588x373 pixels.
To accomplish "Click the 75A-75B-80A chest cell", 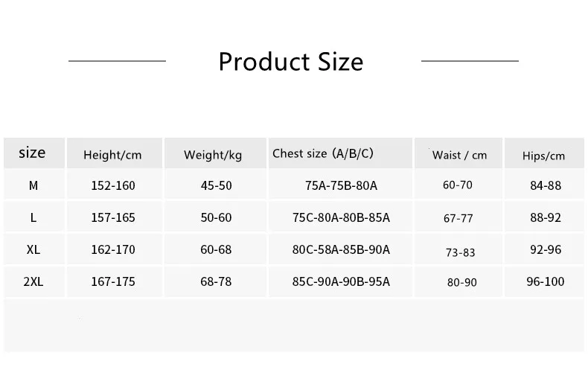I will click(x=341, y=185).
